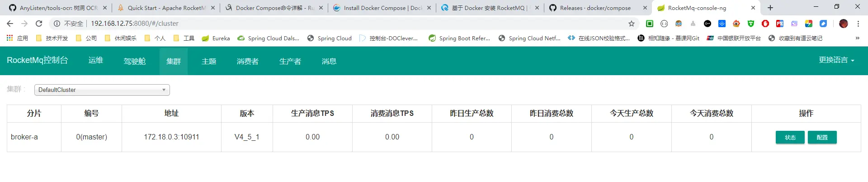Open the glasses-face extension icon
This screenshot has width=868, height=182.
click(x=679, y=24)
